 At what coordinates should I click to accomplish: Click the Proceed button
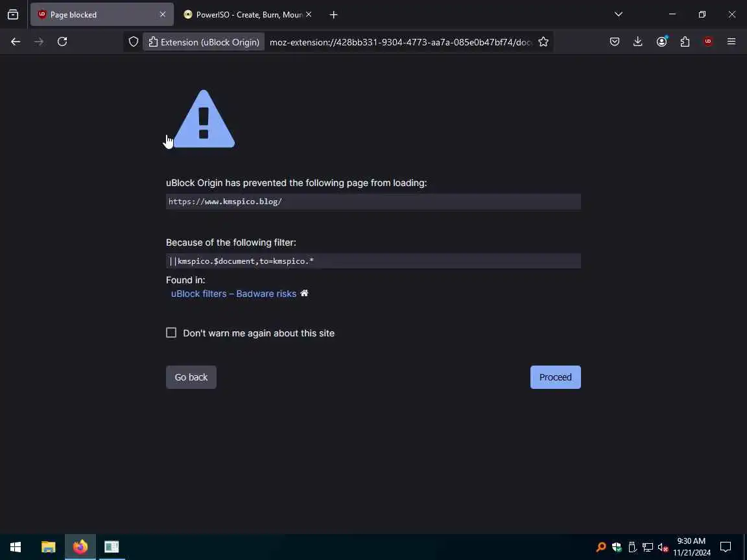click(x=556, y=377)
